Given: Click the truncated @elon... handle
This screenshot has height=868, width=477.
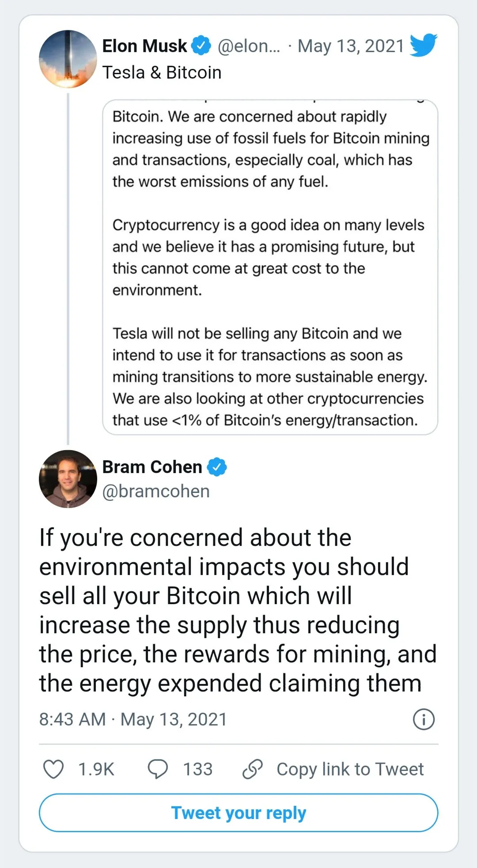Looking at the screenshot, I should click(249, 46).
